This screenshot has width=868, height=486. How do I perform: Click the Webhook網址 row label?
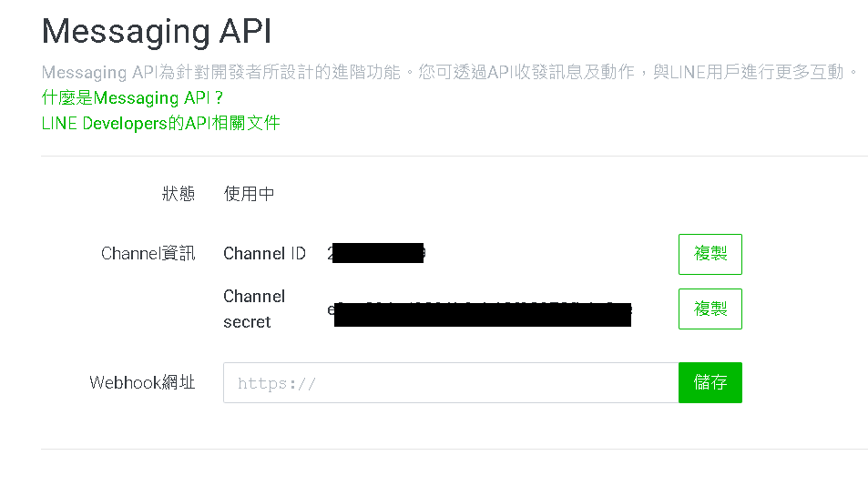pos(142,382)
